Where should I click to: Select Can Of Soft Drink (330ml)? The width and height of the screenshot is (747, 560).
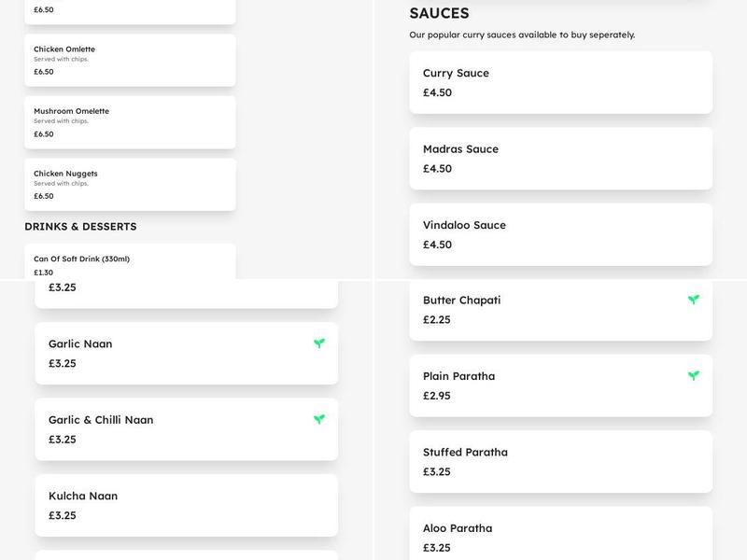pos(130,262)
